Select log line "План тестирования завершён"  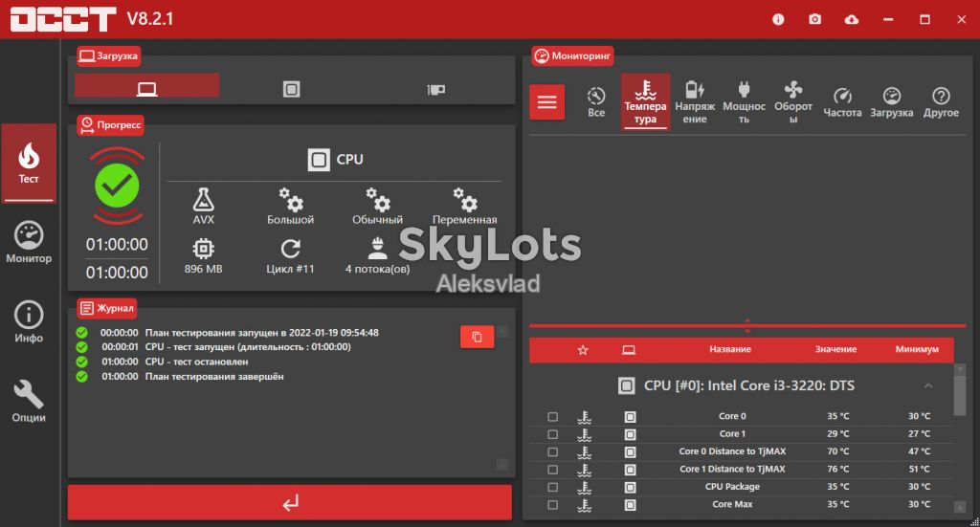[214, 377]
